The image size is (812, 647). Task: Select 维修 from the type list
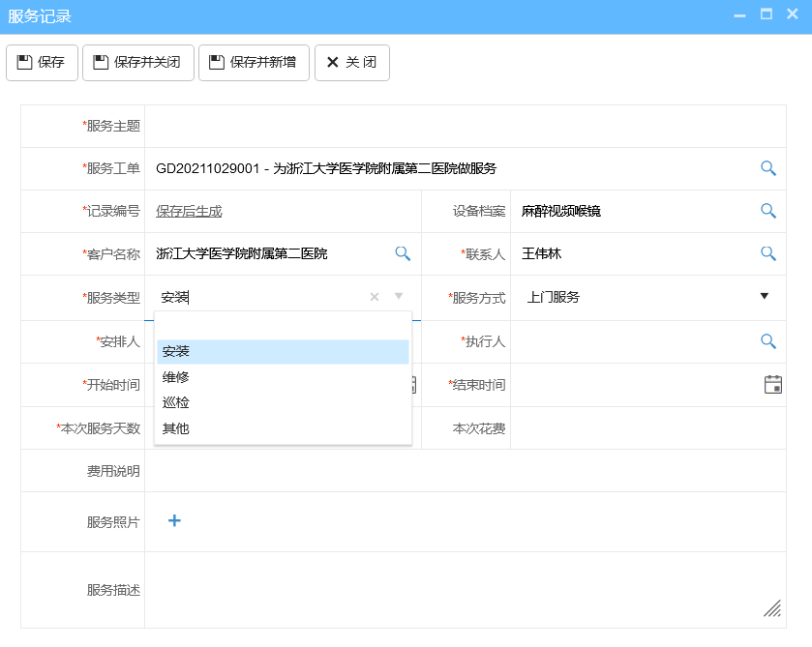pyautogui.click(x=175, y=376)
